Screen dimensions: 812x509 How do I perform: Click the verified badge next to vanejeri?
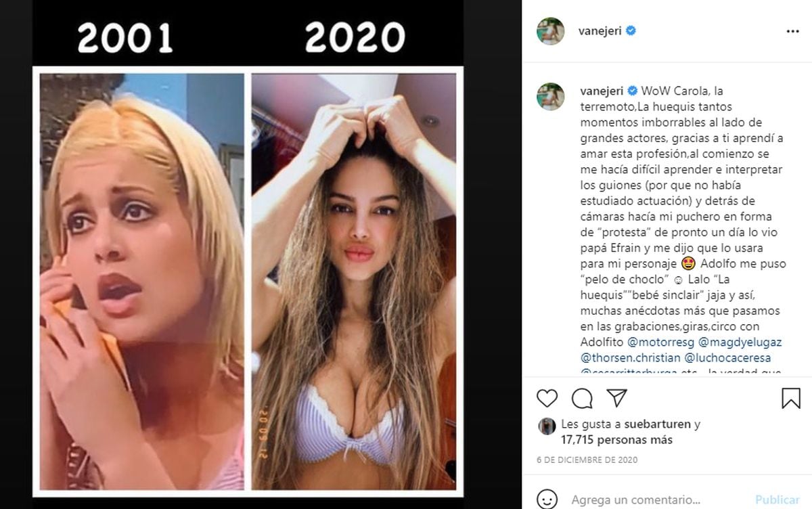point(631,31)
